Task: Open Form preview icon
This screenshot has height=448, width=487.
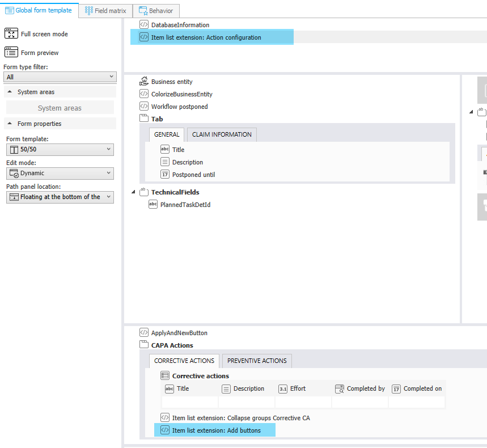Action: pos(11,53)
